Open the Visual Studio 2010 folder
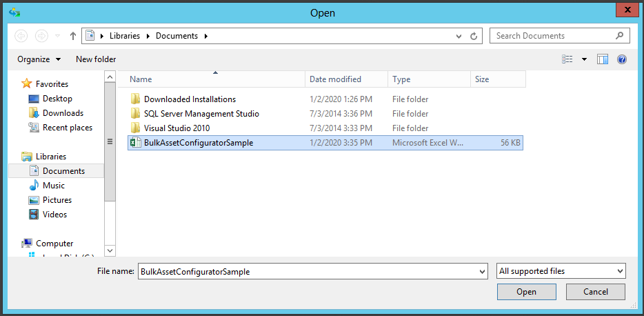 pos(177,128)
